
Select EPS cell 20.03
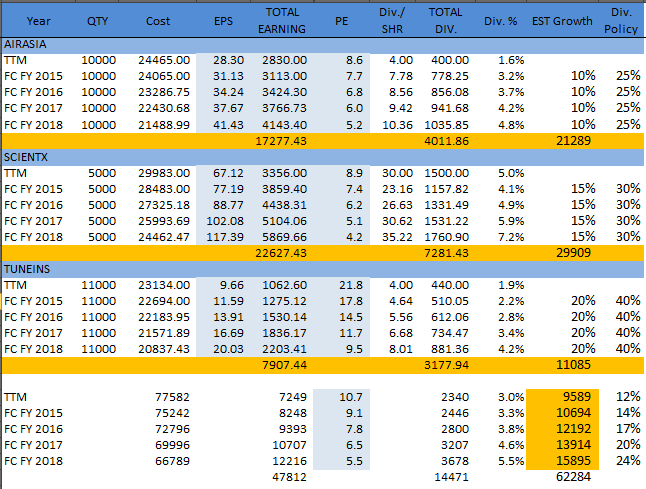228,349
